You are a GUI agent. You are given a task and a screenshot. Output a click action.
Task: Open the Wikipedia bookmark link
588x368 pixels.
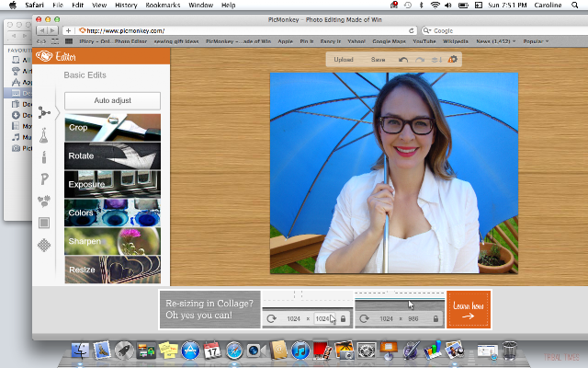click(456, 41)
